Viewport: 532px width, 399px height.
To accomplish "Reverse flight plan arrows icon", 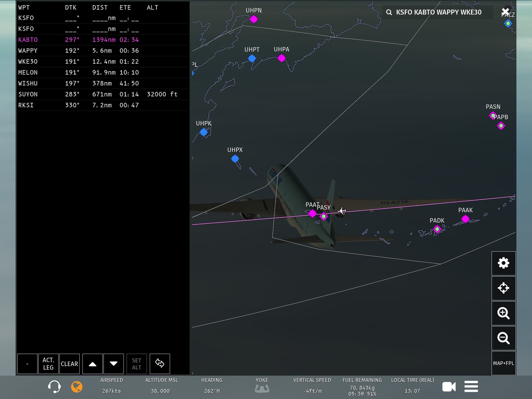I will 160,363.
